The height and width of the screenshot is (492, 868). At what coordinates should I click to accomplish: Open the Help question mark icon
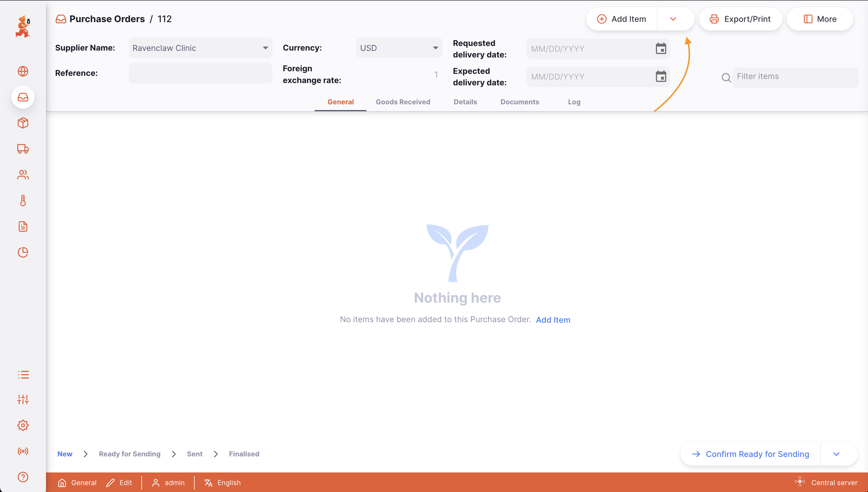(23, 477)
